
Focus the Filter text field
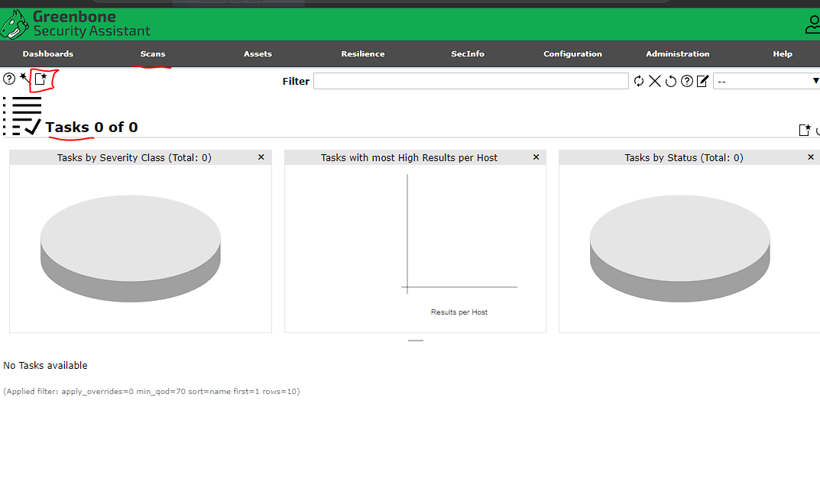pyautogui.click(x=471, y=81)
